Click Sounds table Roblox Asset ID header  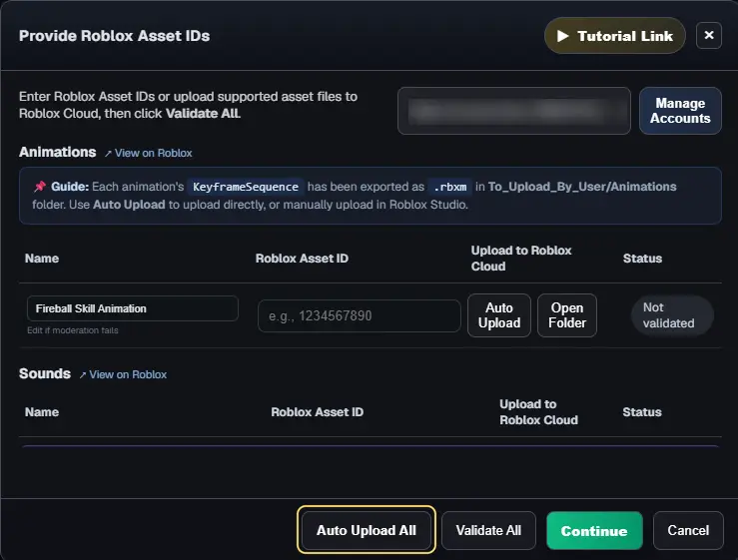318,412
